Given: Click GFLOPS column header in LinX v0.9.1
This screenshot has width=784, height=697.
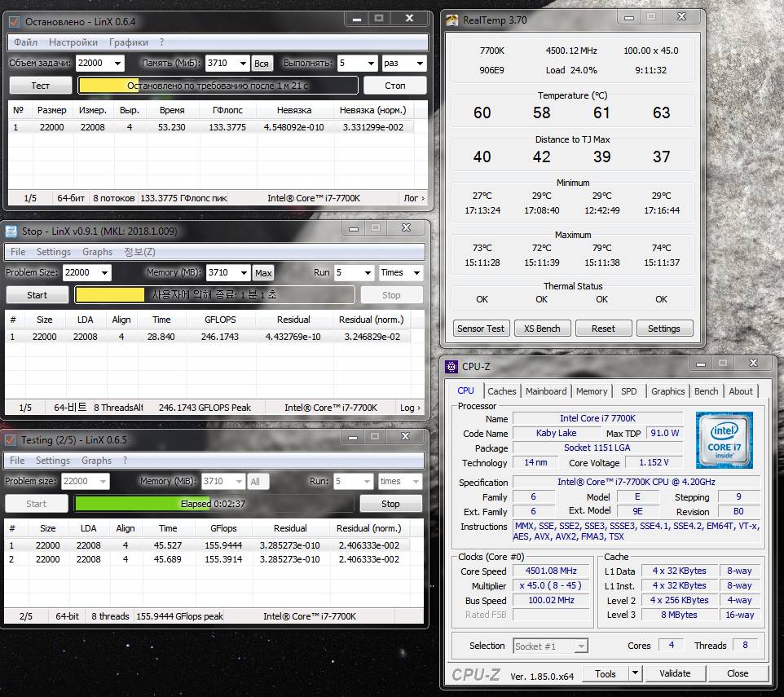Looking at the screenshot, I should click(x=220, y=320).
